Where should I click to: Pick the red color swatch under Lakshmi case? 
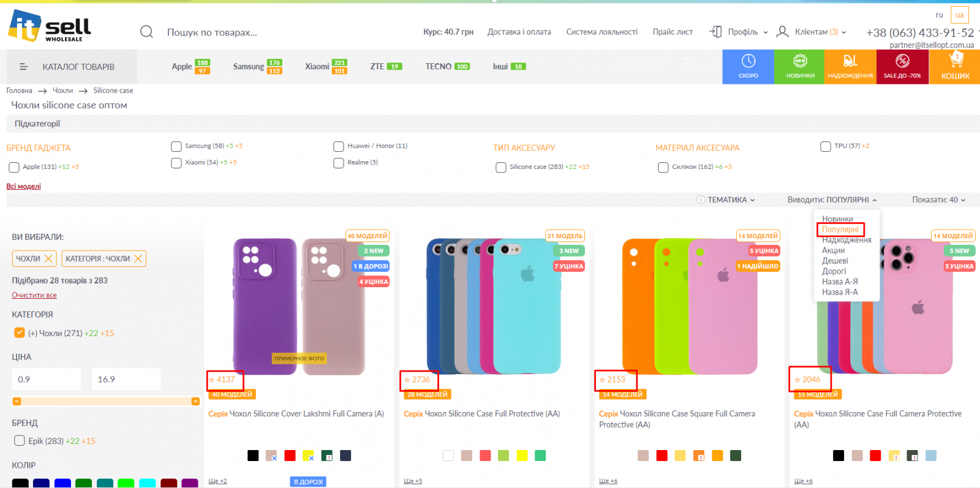tap(290, 456)
